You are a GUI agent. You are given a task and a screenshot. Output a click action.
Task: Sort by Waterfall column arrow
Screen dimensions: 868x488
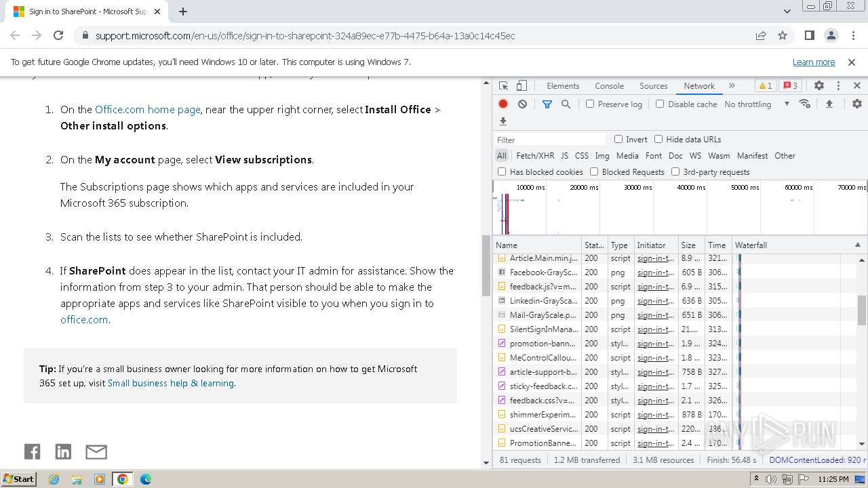point(857,245)
